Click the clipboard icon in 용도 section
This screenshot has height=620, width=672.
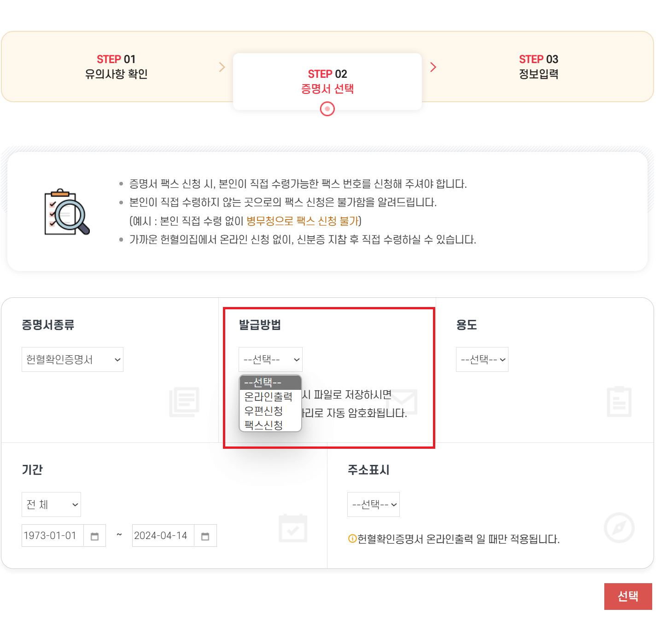pos(619,401)
